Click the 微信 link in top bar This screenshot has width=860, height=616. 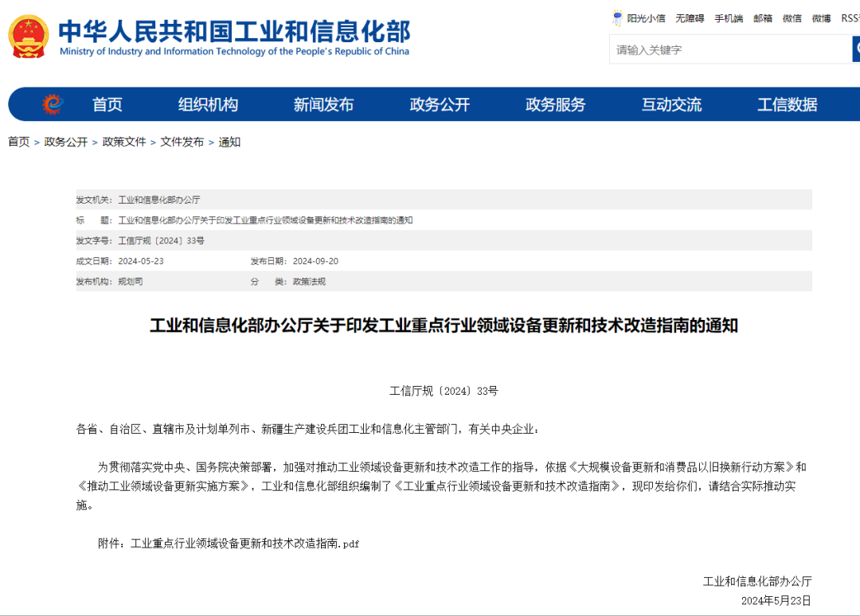click(792, 18)
